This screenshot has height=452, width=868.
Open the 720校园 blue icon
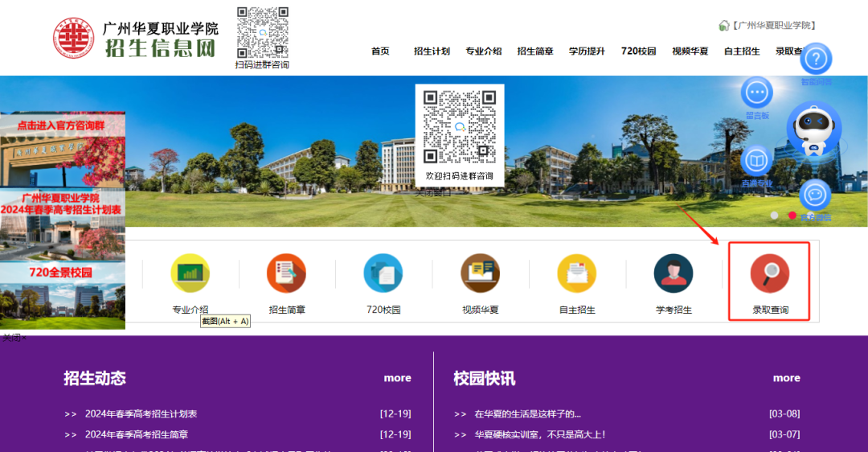coord(383,273)
